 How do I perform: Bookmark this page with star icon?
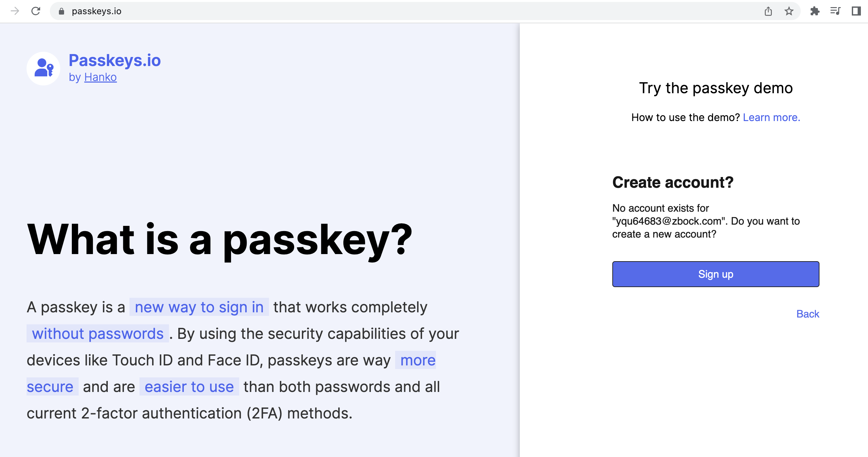(x=789, y=11)
